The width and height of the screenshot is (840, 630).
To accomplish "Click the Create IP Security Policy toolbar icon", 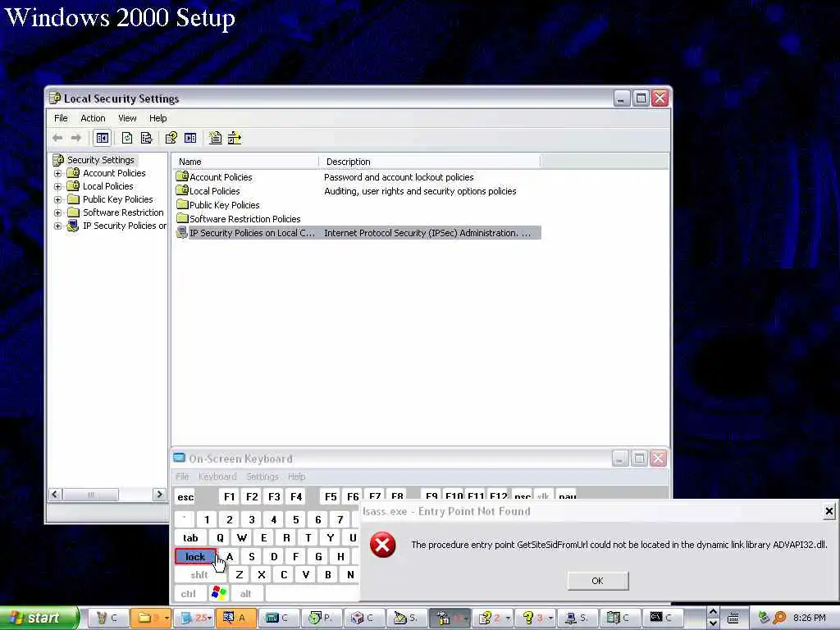I will (216, 138).
